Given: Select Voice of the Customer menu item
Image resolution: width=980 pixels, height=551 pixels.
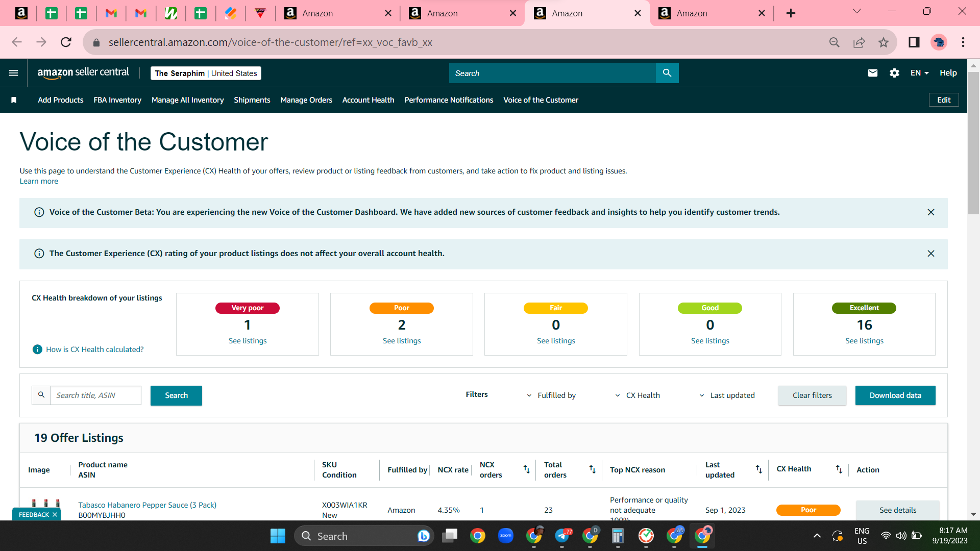Looking at the screenshot, I should click(x=541, y=100).
